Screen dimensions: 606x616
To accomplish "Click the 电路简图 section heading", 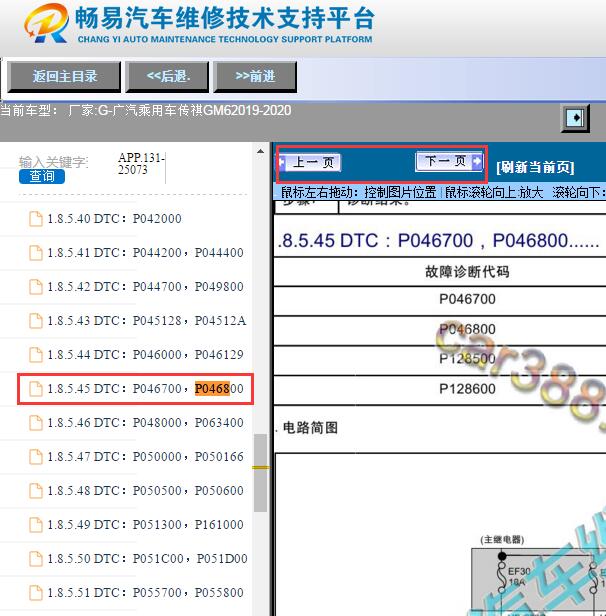I will pos(310,428).
